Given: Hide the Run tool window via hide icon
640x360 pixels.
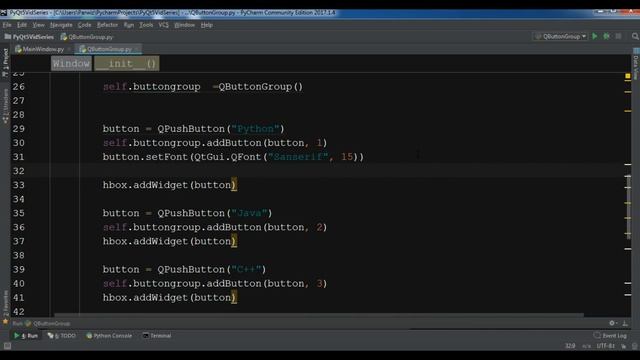Looking at the screenshot, I should click(x=625, y=323).
